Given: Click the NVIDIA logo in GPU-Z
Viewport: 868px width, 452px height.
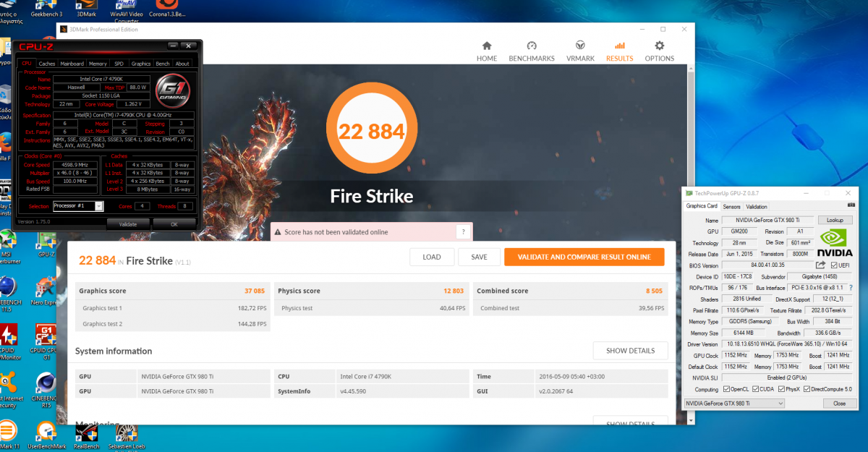Looking at the screenshot, I should coord(835,242).
